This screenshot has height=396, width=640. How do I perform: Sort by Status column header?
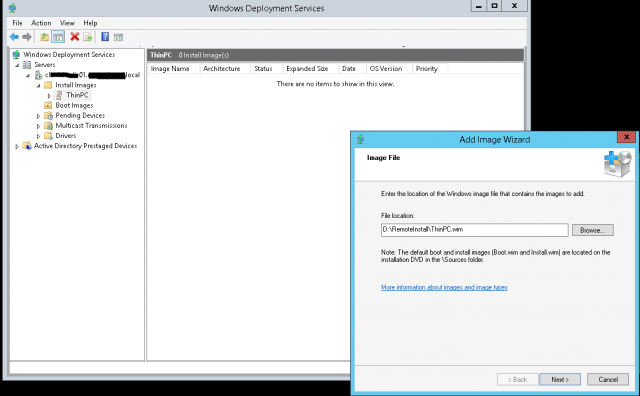click(267, 69)
